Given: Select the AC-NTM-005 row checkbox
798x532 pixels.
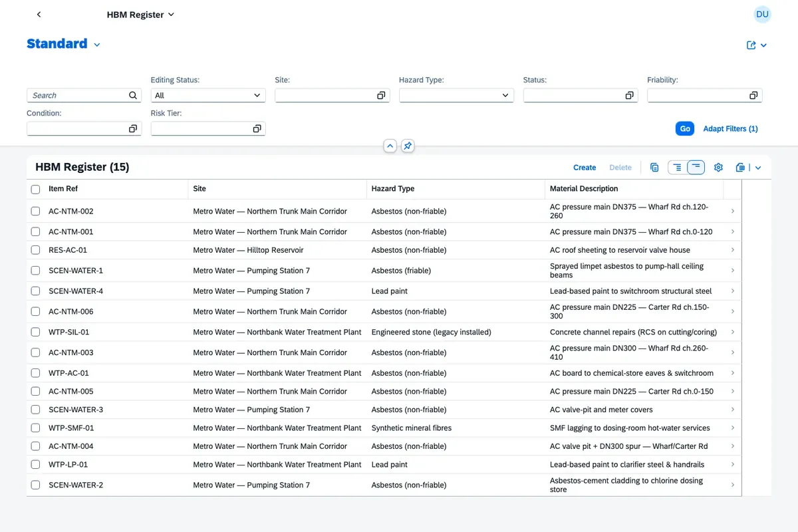Looking at the screenshot, I should 36,391.
